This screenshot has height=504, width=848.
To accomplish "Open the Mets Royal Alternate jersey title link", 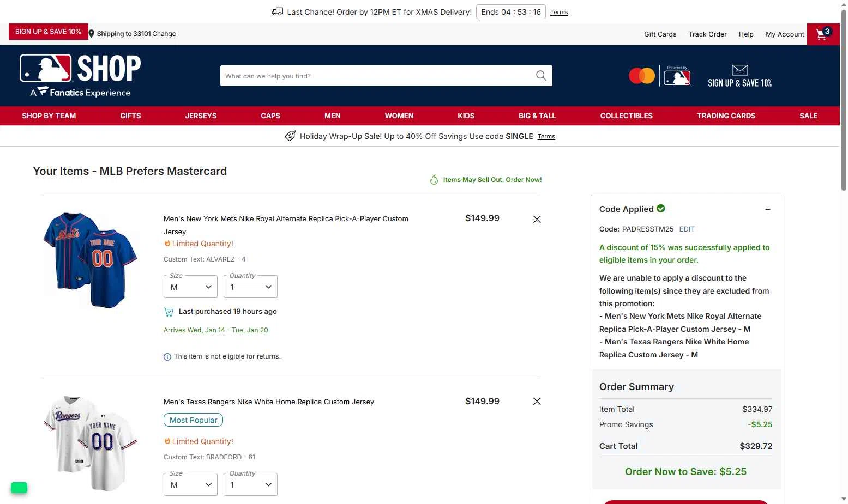I will pyautogui.click(x=286, y=225).
